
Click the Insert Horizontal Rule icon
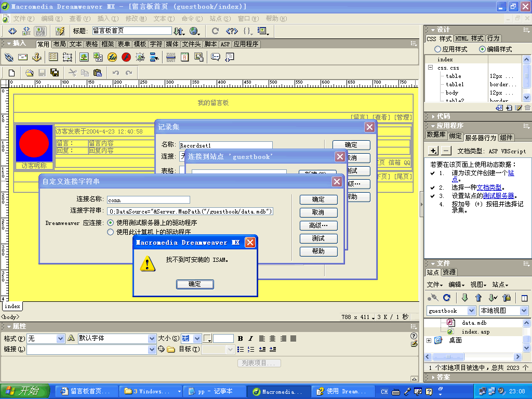[x=171, y=57]
